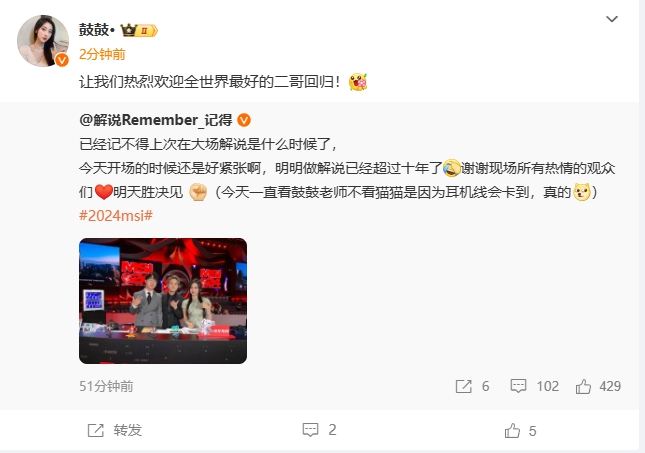
Task: Expand the post options chevron
Action: [x=612, y=19]
